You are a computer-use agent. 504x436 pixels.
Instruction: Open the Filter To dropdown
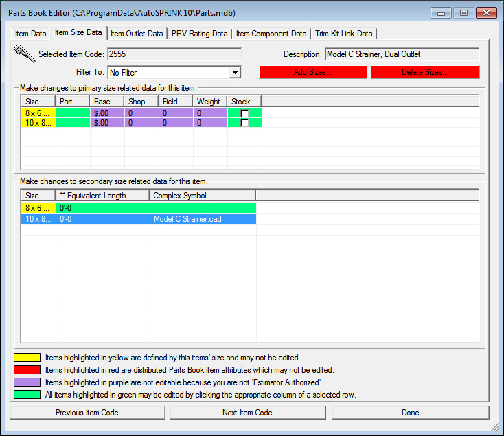235,72
